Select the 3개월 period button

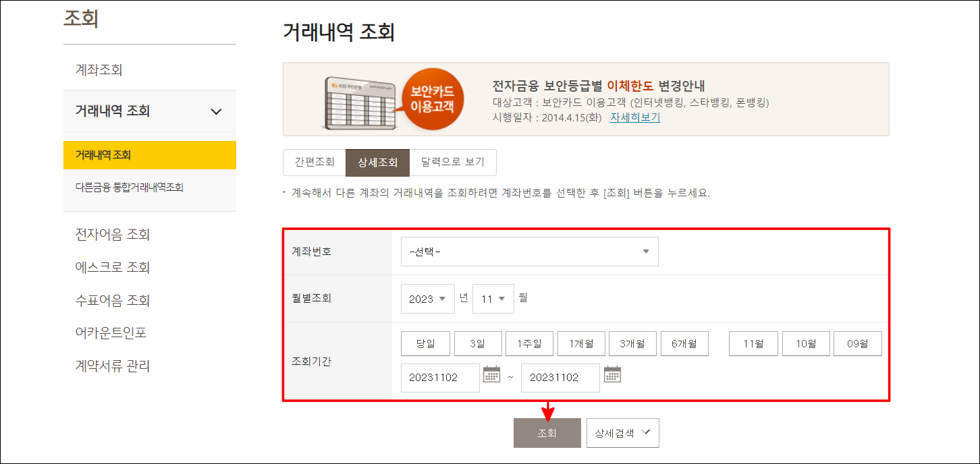coord(632,343)
